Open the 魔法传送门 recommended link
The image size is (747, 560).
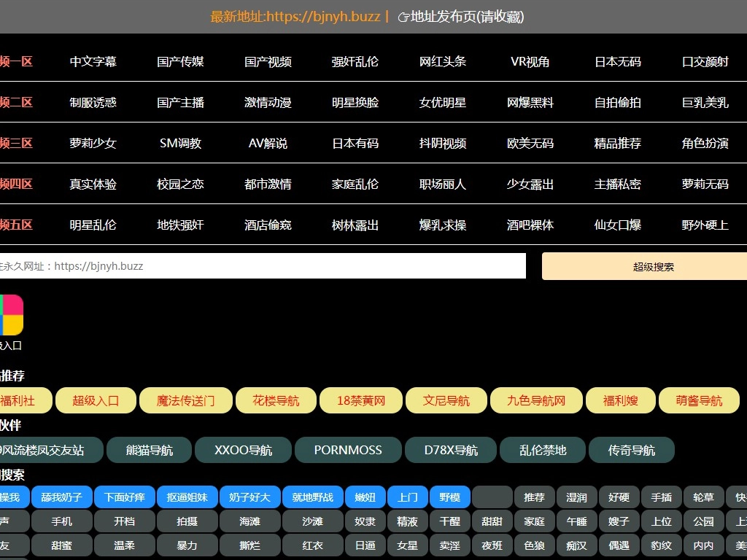point(186,400)
